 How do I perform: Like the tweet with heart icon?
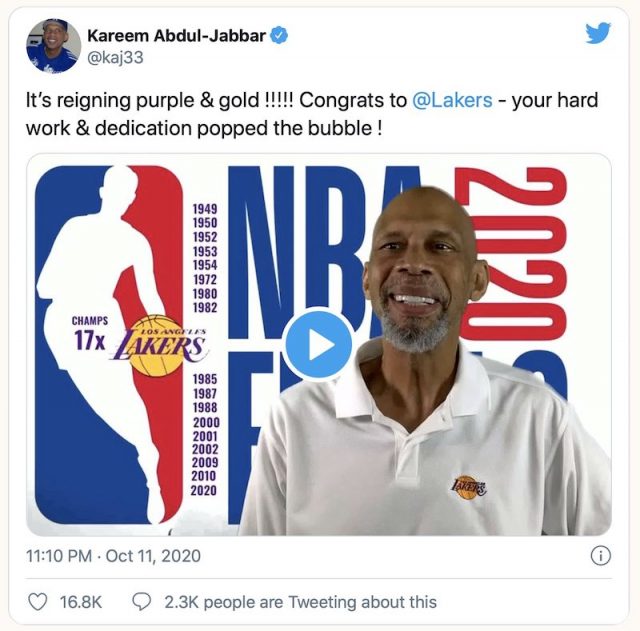38,602
